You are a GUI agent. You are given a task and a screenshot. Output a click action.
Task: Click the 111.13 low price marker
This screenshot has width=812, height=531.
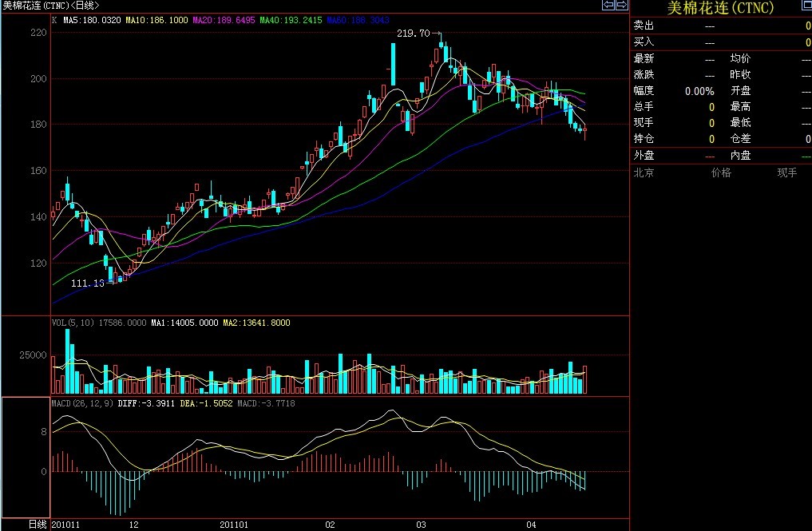click(87, 283)
